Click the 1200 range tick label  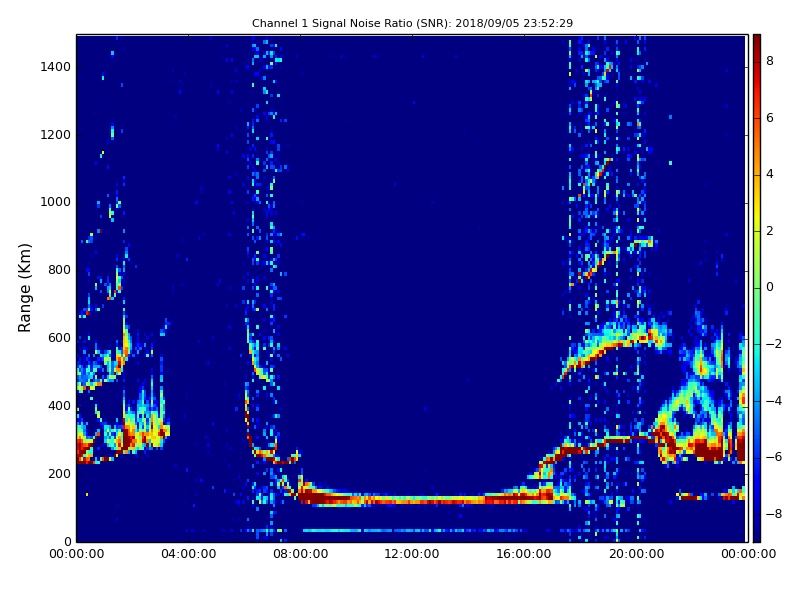click(x=56, y=135)
